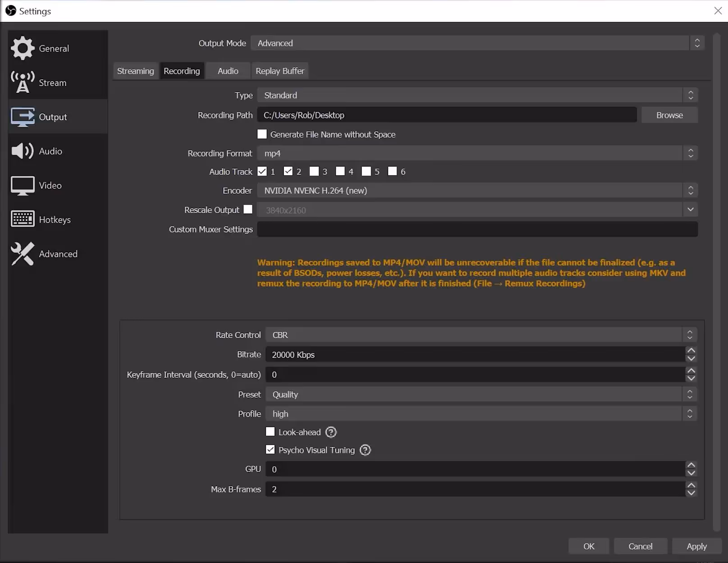This screenshot has height=563, width=728.
Task: Switch to Audio tab in Output
Action: click(x=228, y=71)
